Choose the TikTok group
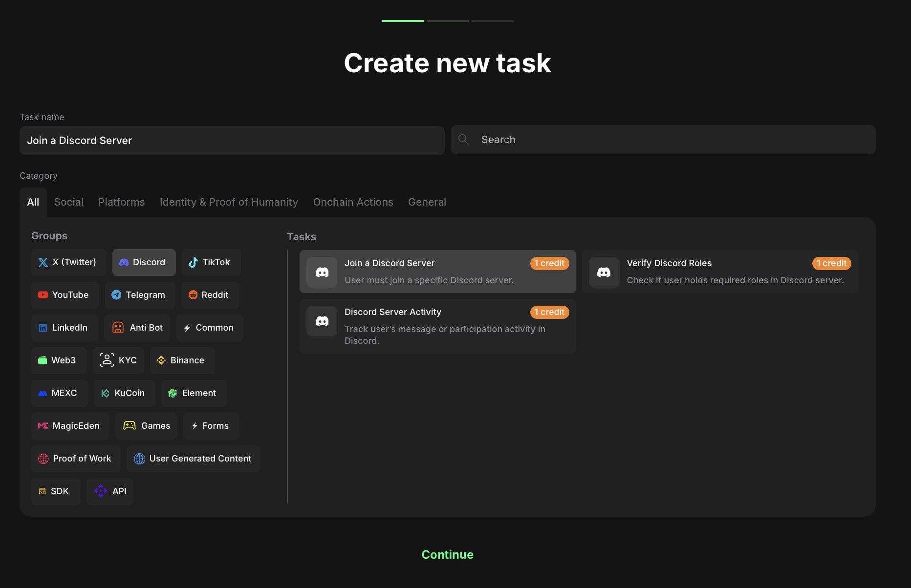 pyautogui.click(x=211, y=263)
